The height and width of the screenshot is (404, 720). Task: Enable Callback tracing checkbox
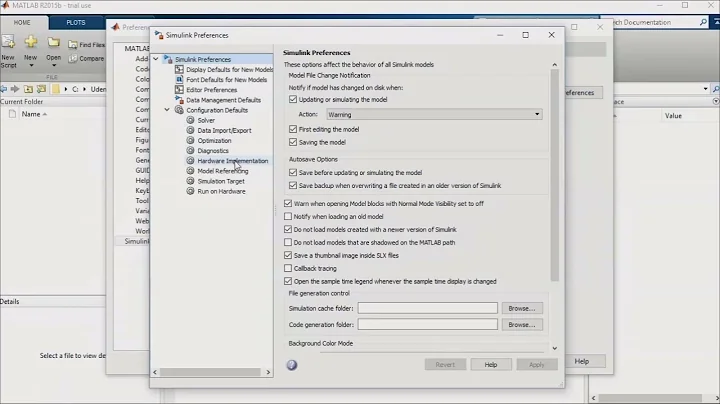pyautogui.click(x=288, y=268)
